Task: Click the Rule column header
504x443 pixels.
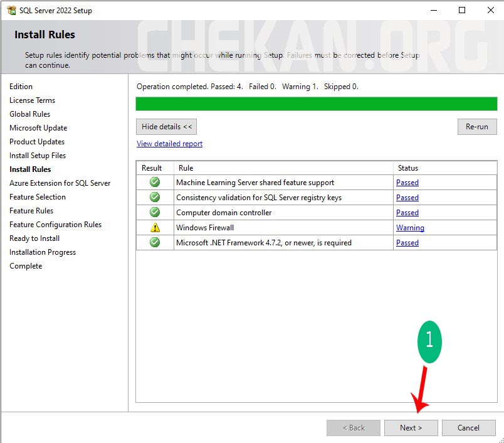Action: tap(283, 168)
